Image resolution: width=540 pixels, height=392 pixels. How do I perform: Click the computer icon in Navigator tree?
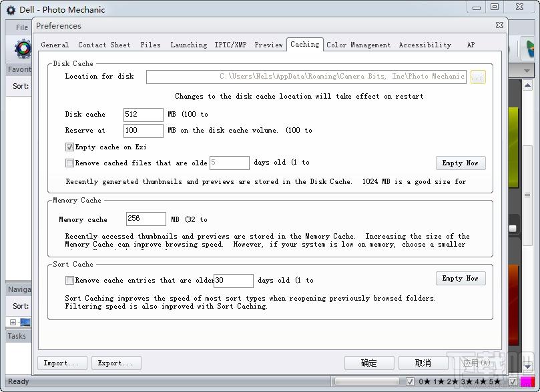25,322
